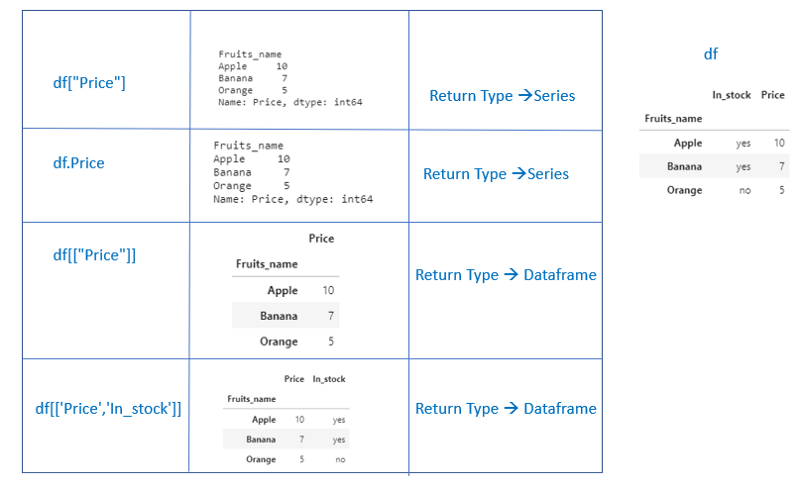The height and width of the screenshot is (488, 800).
Task: Click Return Type Series beside df["Price"]
Action: [502, 96]
